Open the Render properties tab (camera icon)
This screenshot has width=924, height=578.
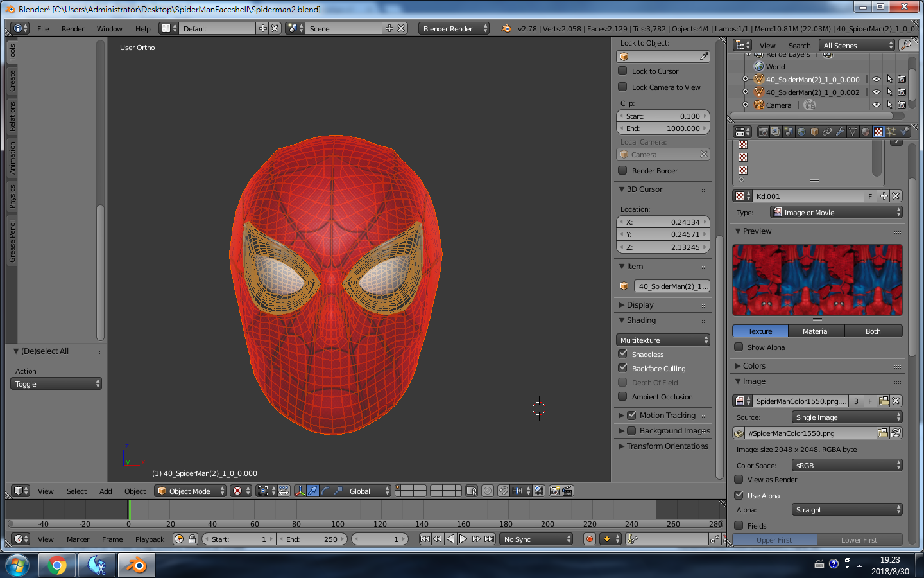coord(763,132)
